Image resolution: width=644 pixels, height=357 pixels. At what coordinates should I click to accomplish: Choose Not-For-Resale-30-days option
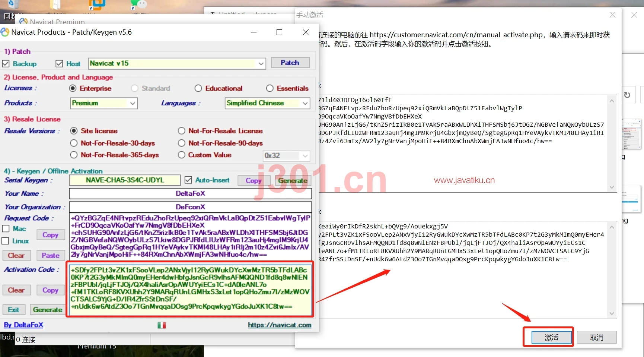point(74,143)
